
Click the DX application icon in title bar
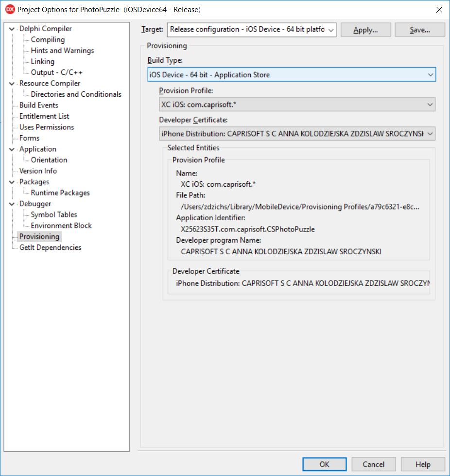(x=10, y=9)
